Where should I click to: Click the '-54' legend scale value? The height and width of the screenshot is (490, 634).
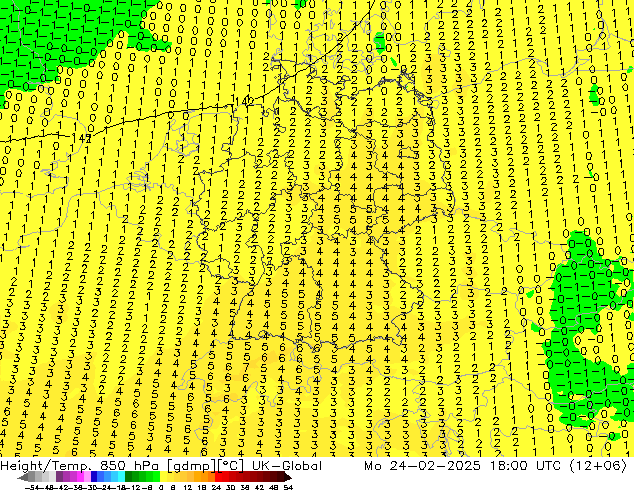(x=32, y=488)
